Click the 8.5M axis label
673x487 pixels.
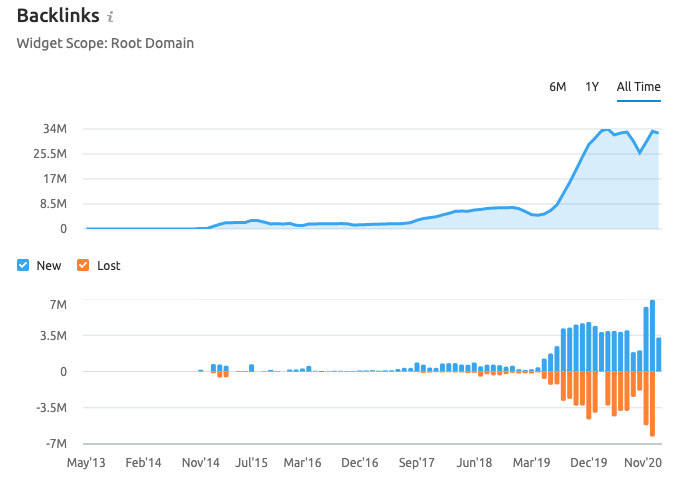click(54, 203)
